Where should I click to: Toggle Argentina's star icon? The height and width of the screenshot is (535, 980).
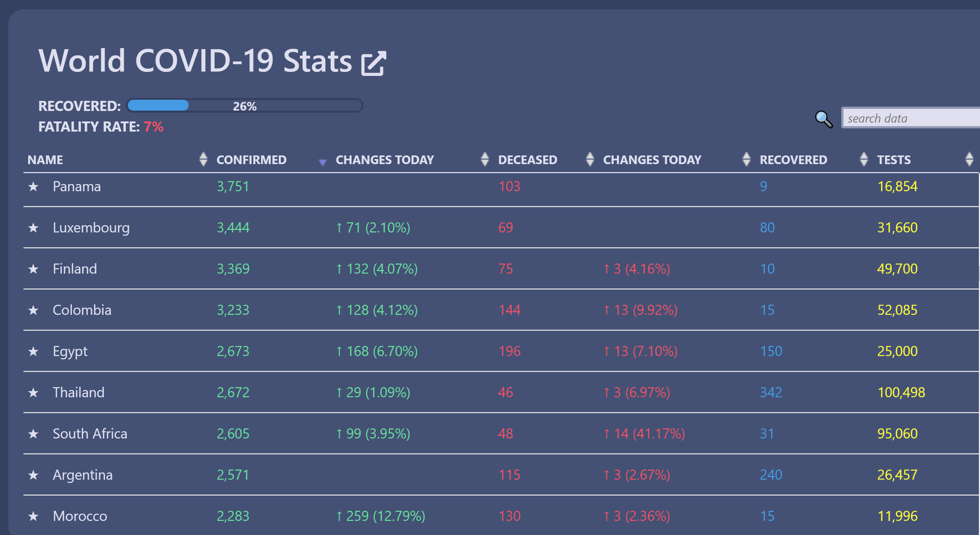pyautogui.click(x=33, y=475)
